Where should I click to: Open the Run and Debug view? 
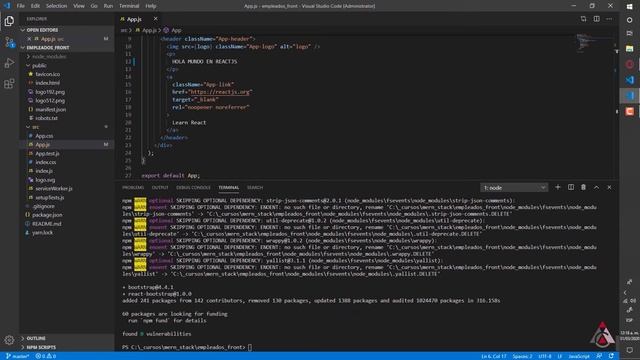click(9, 63)
